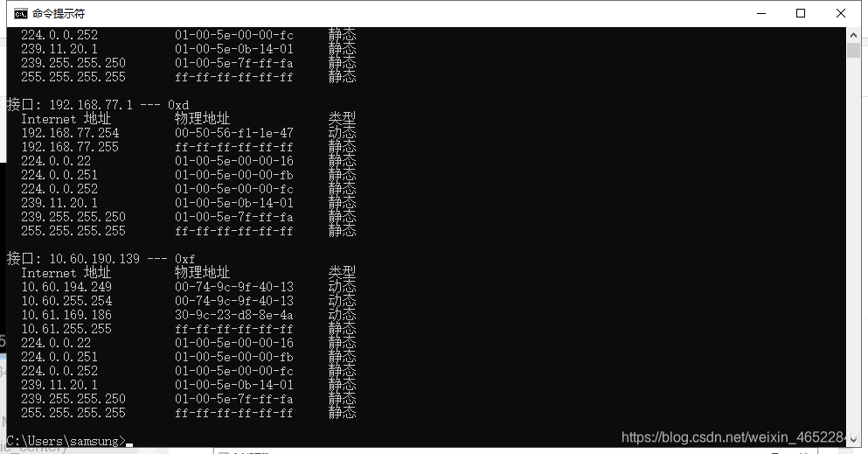The width and height of the screenshot is (868, 454).
Task: Click the vertical scrollbar down arrow
Action: (x=853, y=440)
